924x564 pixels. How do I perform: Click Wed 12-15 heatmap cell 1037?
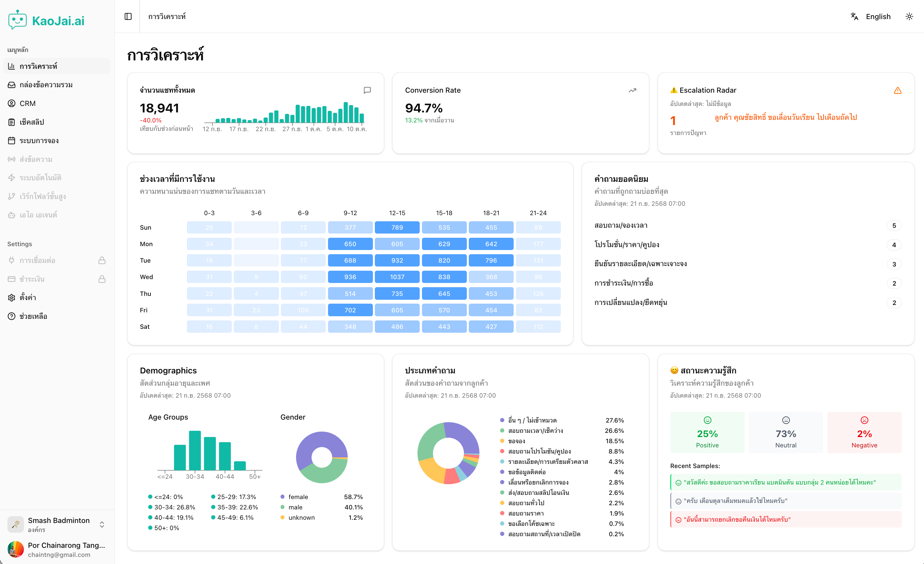click(x=397, y=277)
